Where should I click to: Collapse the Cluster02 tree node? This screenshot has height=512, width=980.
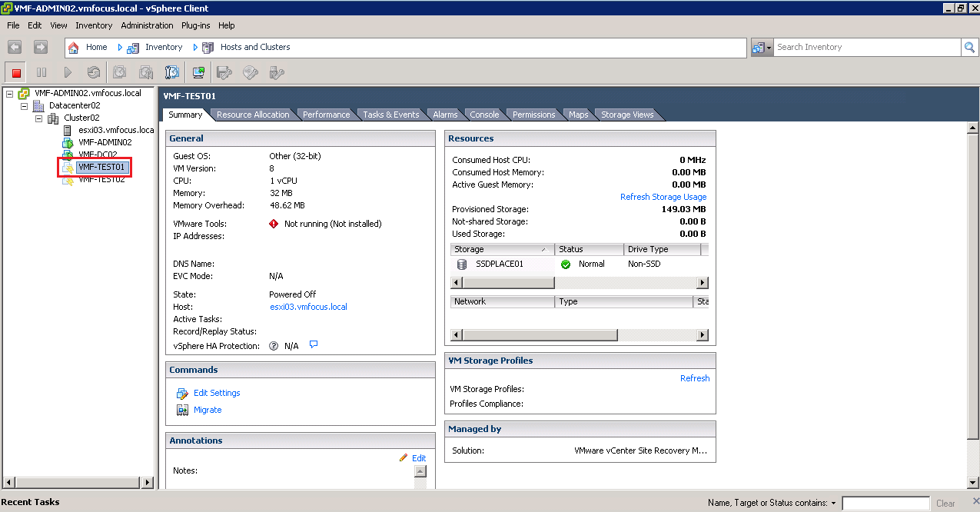pyautogui.click(x=38, y=118)
